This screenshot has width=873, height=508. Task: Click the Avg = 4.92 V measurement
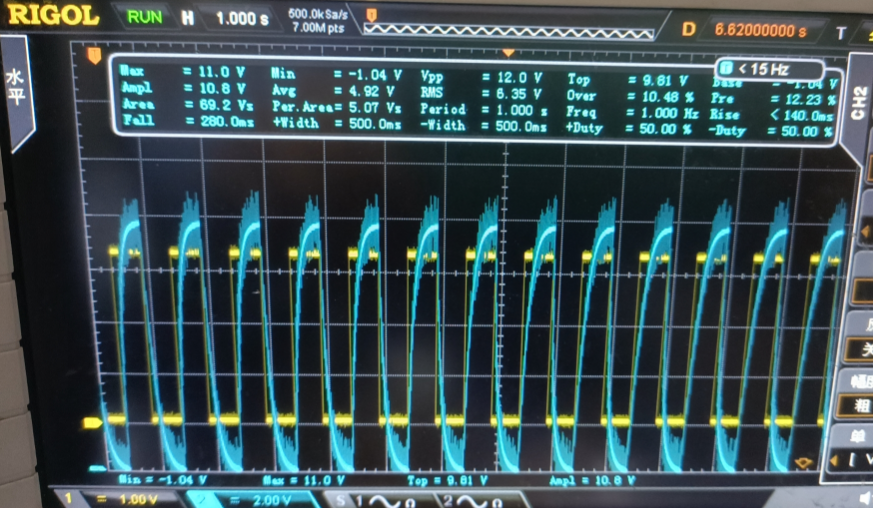click(333, 91)
